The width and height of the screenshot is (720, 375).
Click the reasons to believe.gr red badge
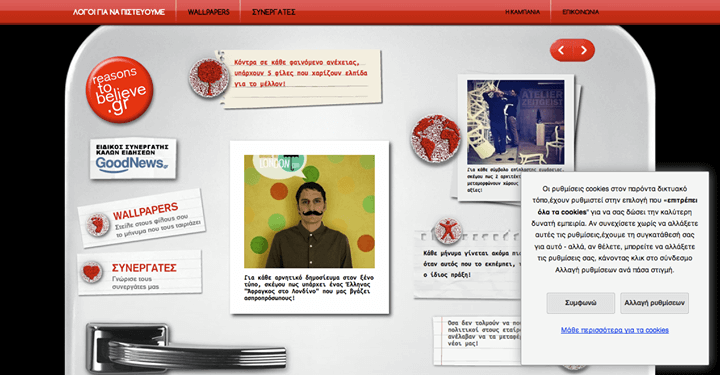(119, 90)
